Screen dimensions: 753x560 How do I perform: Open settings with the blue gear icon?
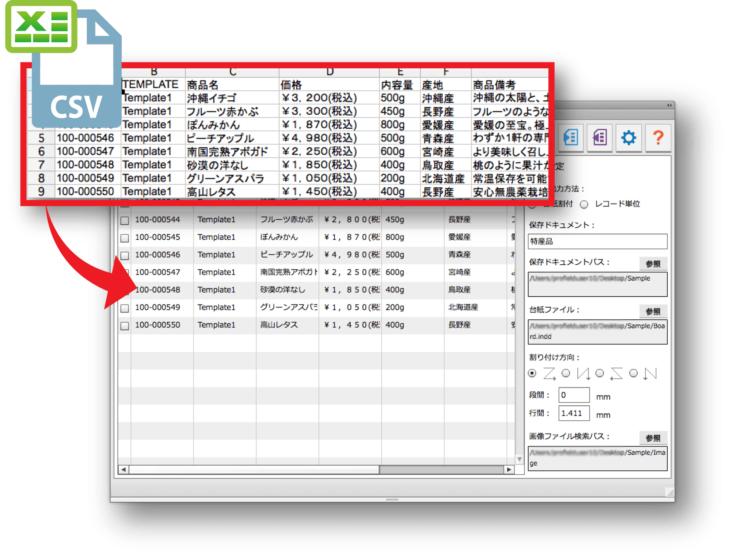click(x=629, y=138)
